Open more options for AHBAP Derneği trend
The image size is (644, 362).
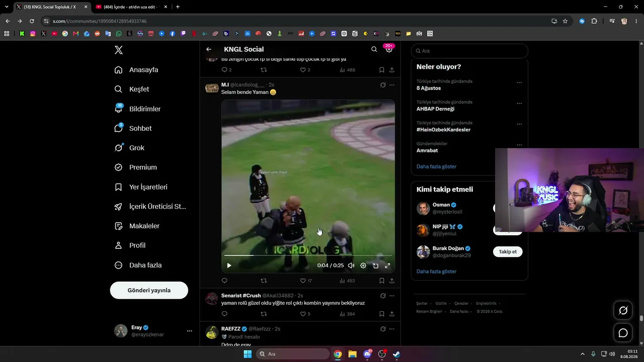519,104
